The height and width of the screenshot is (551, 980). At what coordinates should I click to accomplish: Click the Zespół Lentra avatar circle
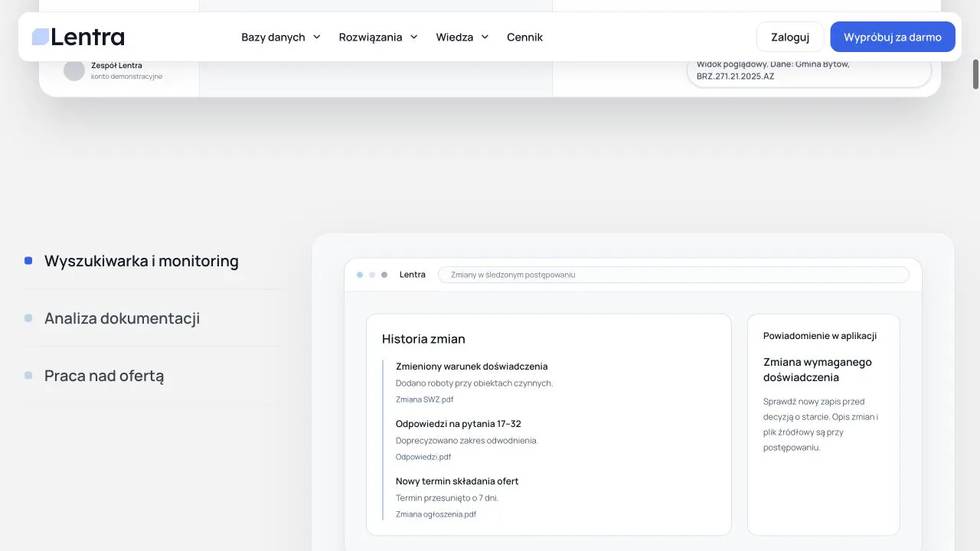pyautogui.click(x=74, y=70)
